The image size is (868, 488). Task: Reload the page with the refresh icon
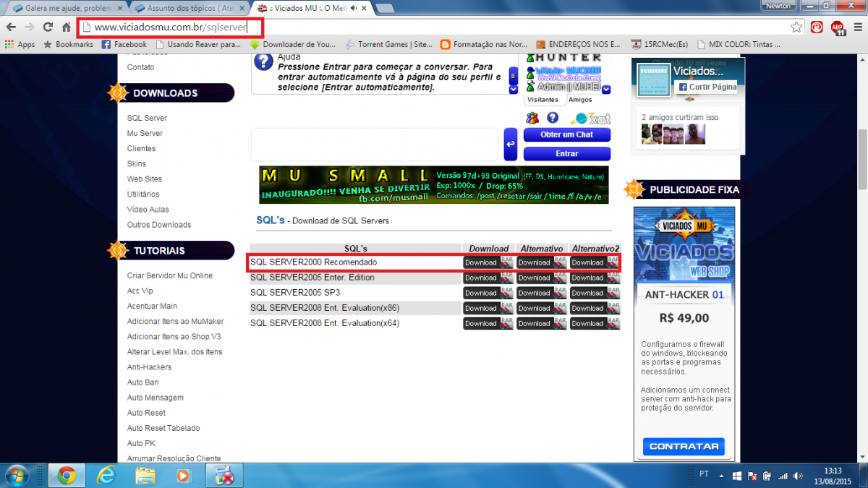[x=48, y=27]
